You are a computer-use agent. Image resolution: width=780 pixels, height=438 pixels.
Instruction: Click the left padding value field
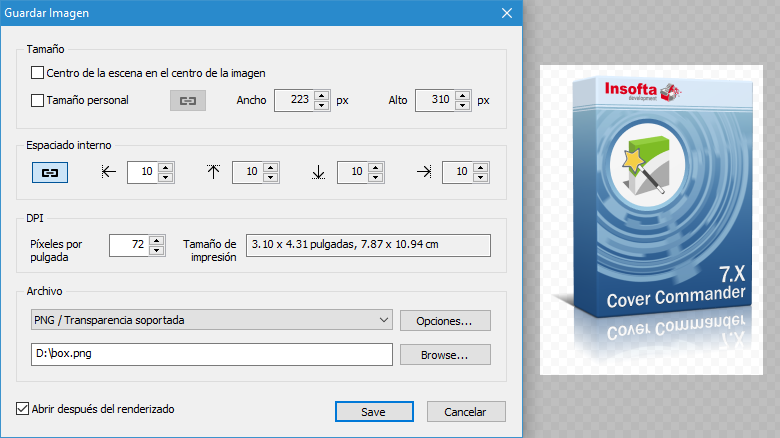point(143,173)
